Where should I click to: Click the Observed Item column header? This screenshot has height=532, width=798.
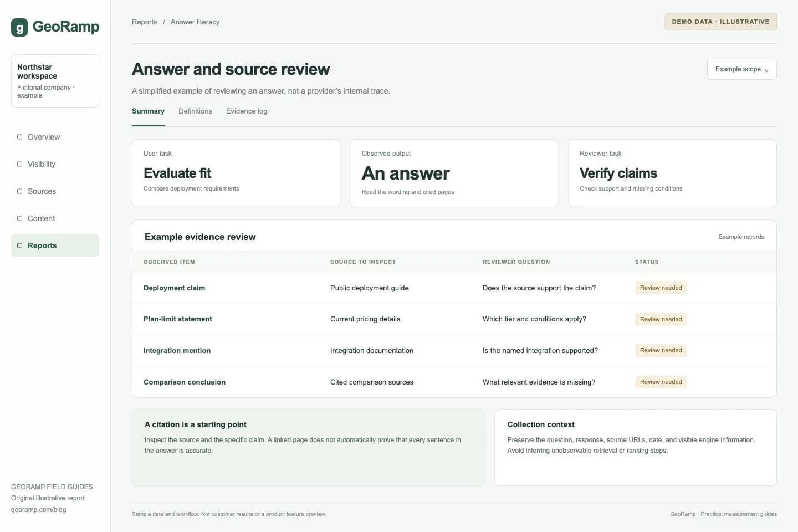coord(169,262)
